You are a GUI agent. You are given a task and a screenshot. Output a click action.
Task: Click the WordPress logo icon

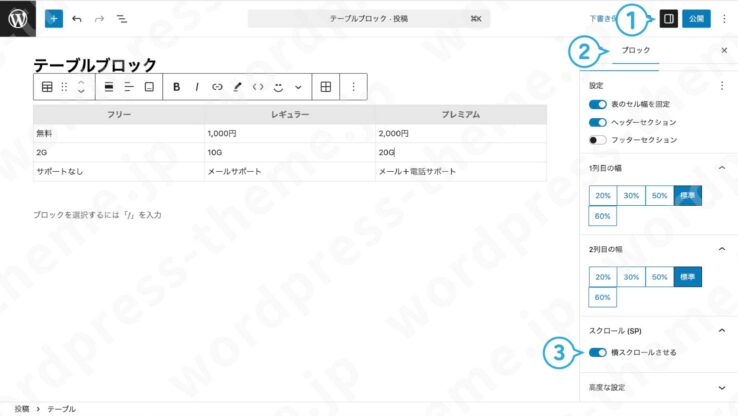click(18, 18)
